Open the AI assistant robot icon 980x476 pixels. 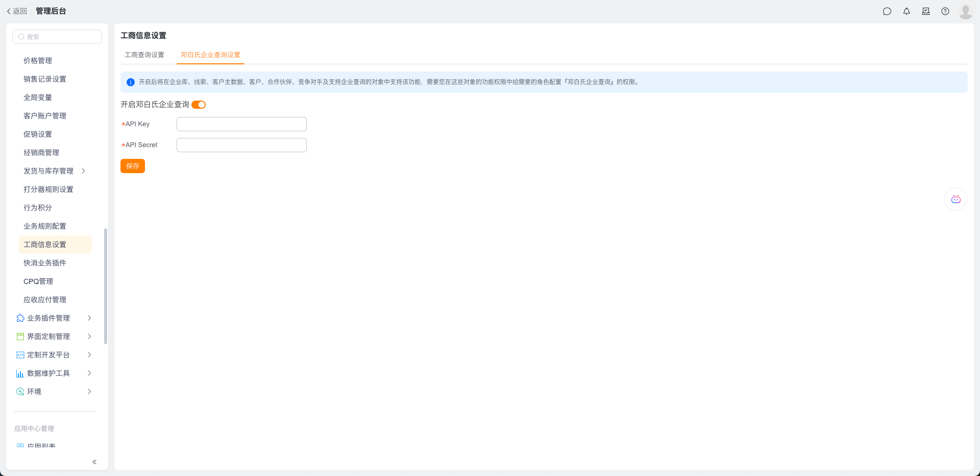coord(955,199)
